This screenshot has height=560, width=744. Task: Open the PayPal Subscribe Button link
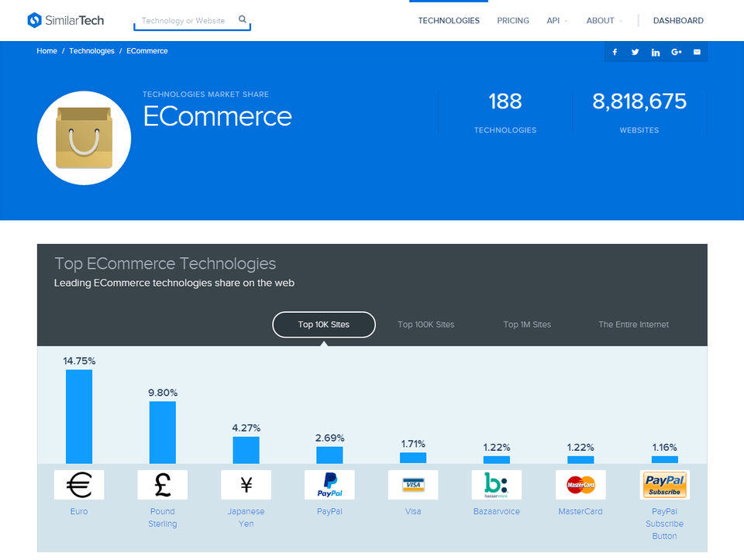tap(664, 524)
